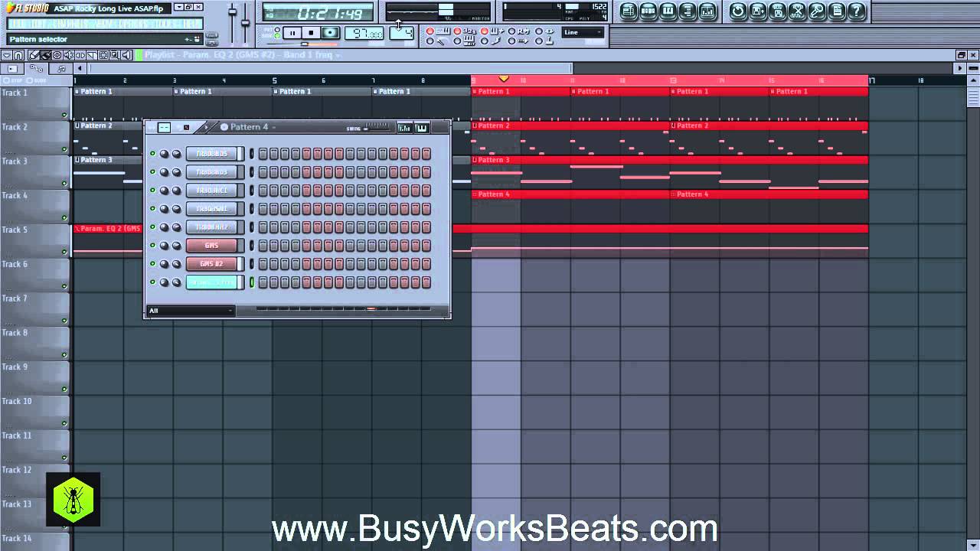
Task: Open the main menu bar strip
Action: (x=104, y=24)
